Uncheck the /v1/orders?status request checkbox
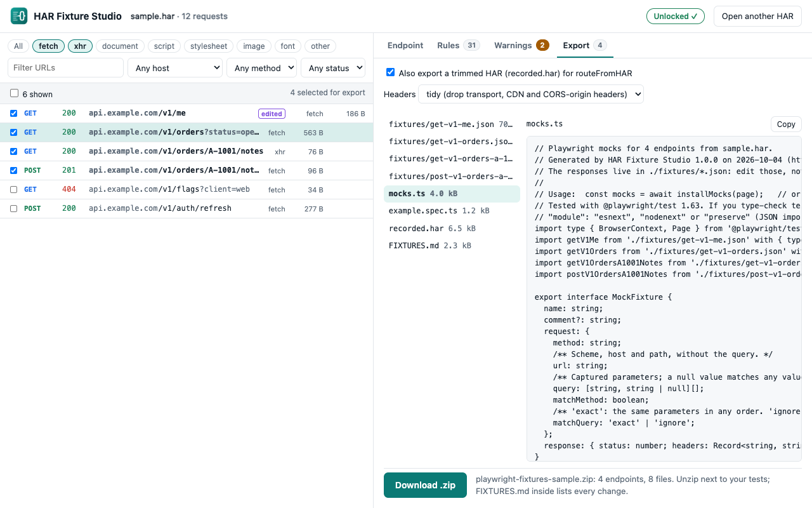This screenshot has width=812, height=508. coord(14,132)
